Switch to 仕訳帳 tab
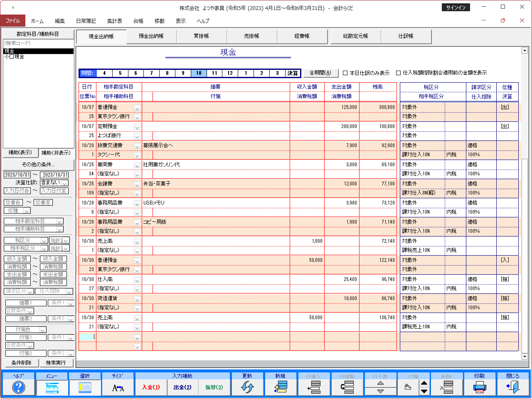Screen dimensions: 532x399 coord(406,36)
